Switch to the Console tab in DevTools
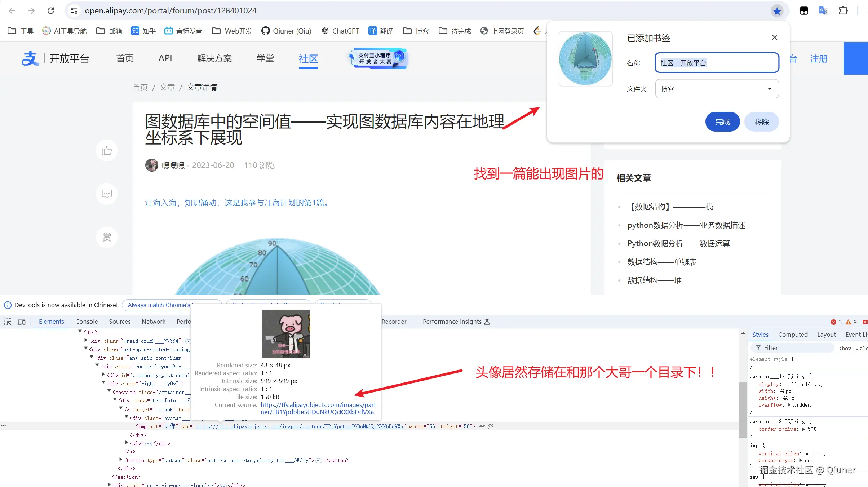868x487 pixels. tap(87, 322)
